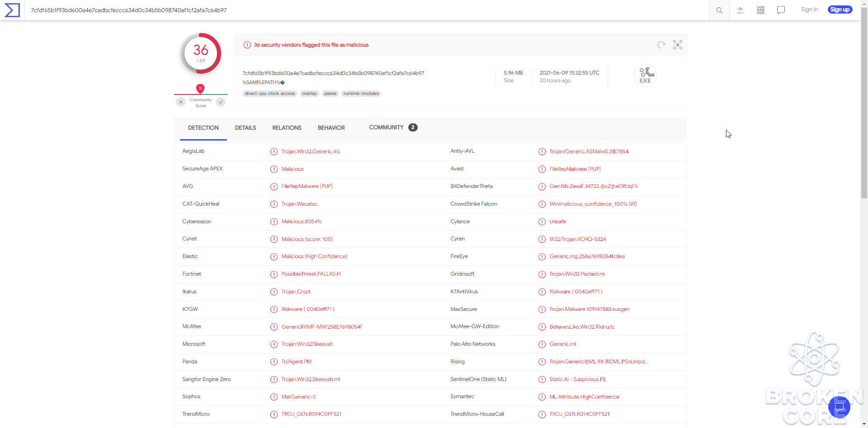Select the file hash text in summary
Viewport: 868px width, 428px height.
click(333, 73)
